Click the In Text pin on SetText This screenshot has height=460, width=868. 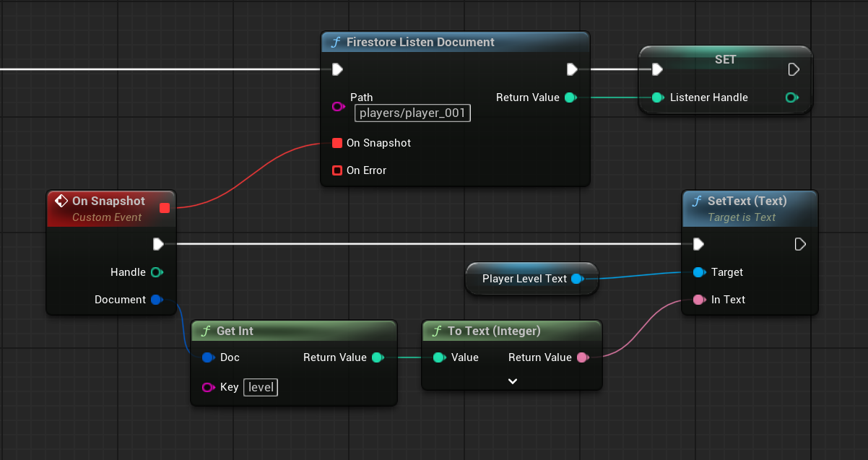(x=698, y=300)
